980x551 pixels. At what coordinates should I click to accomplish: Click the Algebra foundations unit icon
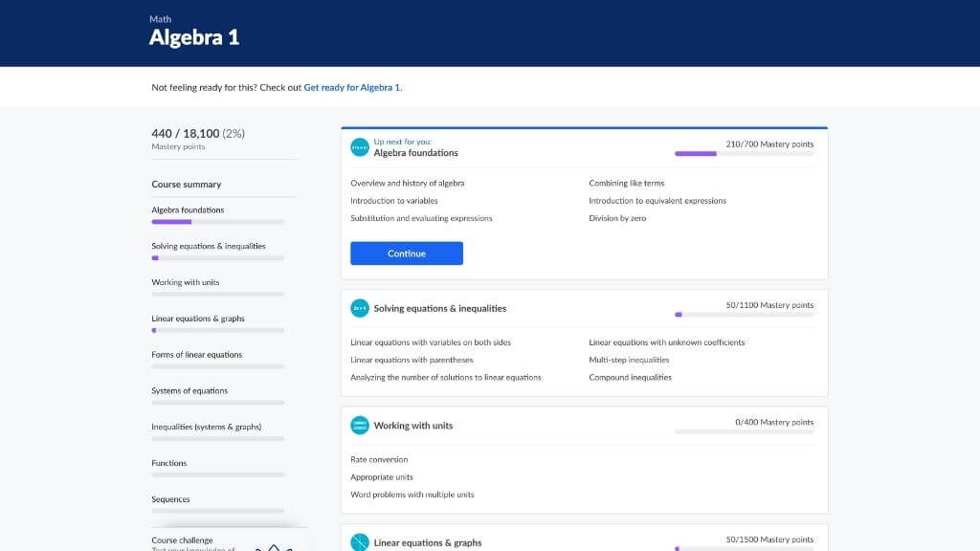click(x=360, y=148)
